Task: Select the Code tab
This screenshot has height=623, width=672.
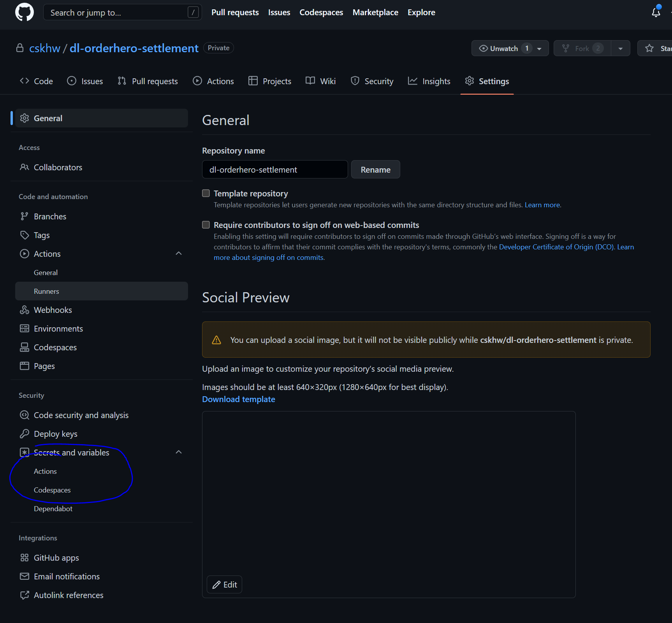Action: coord(36,81)
